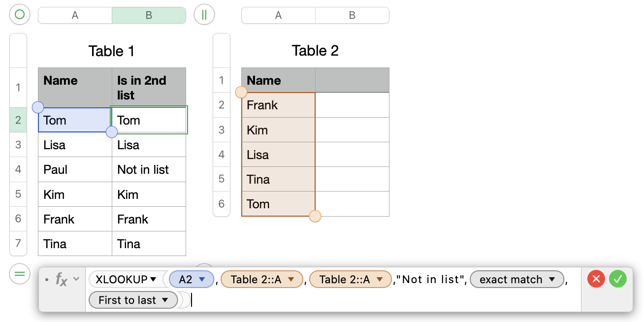The image size is (644, 322).
Task: Click the Table 1 title
Action: (x=111, y=51)
